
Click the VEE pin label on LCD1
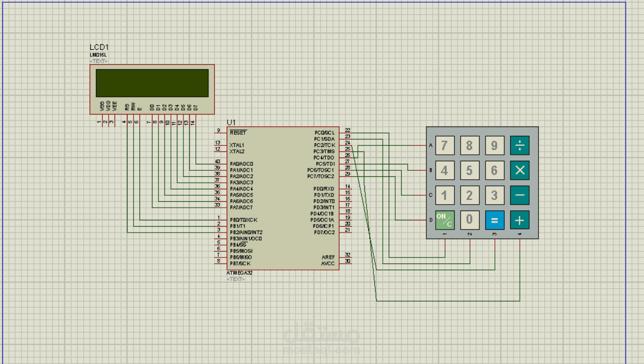point(115,106)
